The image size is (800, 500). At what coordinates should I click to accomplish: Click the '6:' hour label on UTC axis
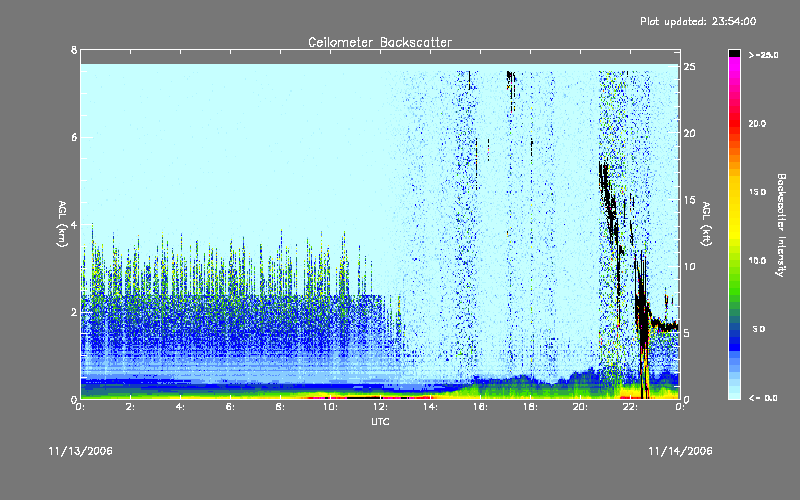tap(231, 407)
